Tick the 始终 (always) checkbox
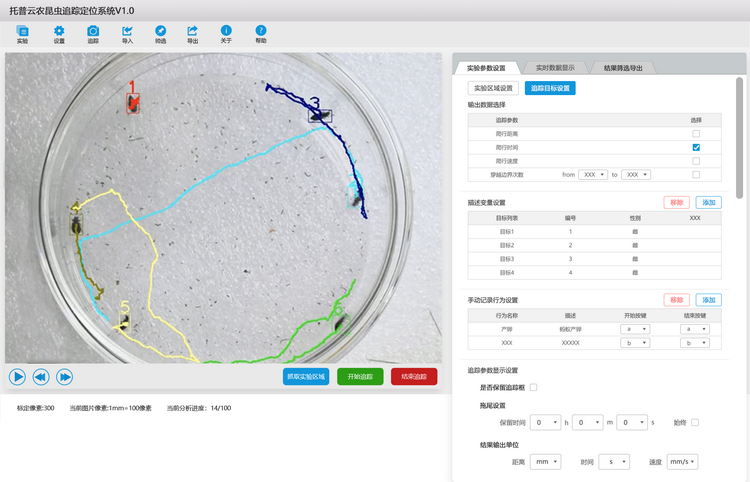Screen dimensions: 750x482 695,423
